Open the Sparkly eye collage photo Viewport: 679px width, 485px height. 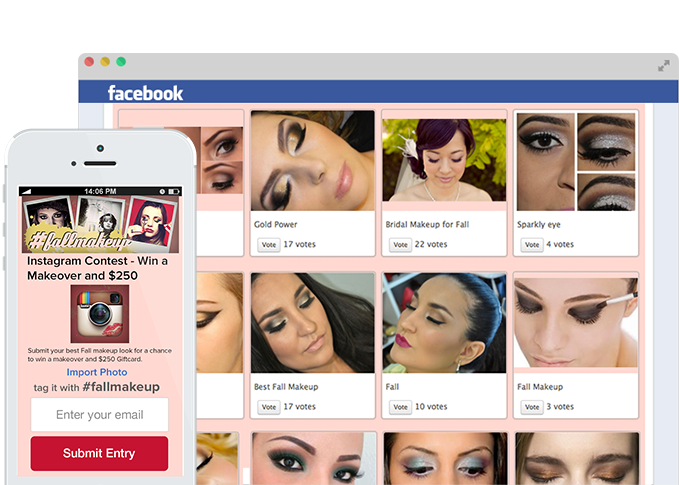coord(576,162)
